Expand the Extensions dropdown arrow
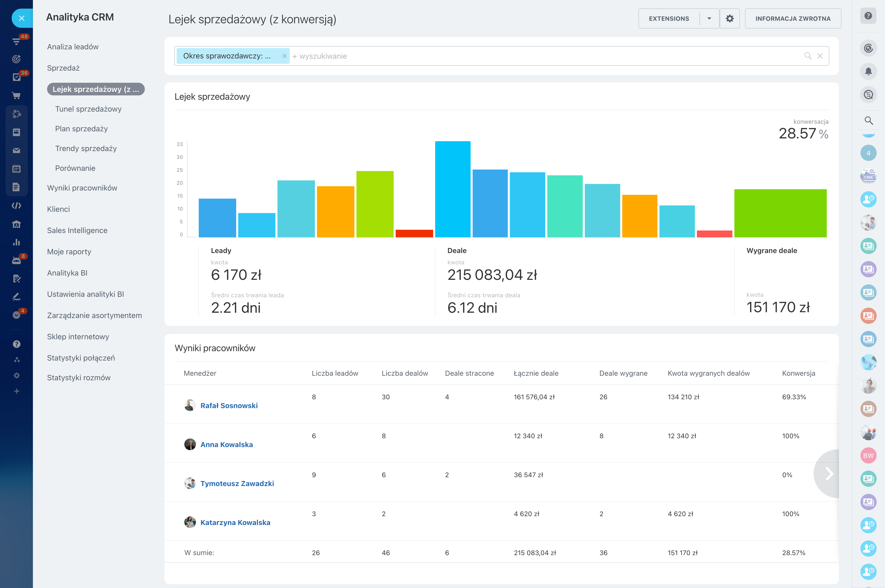 [x=709, y=18]
